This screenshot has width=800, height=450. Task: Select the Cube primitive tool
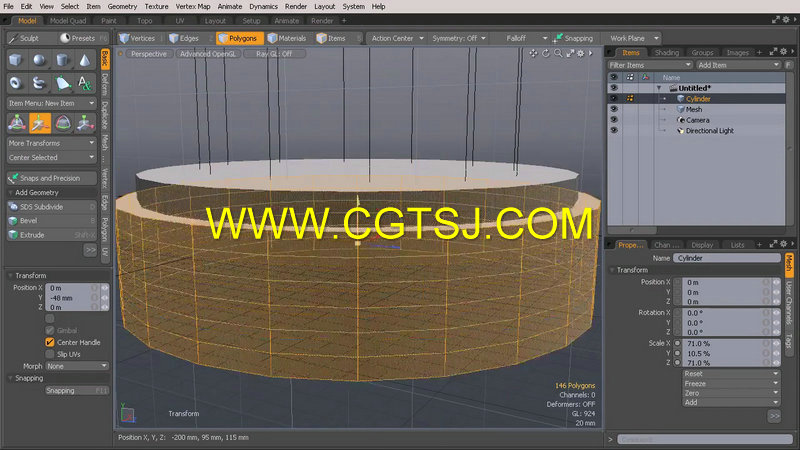tap(16, 60)
